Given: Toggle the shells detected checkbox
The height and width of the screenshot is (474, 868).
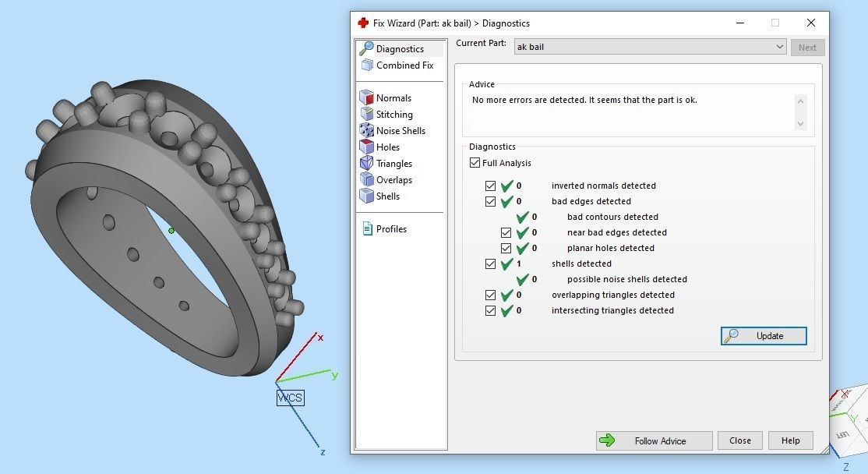Looking at the screenshot, I should (x=490, y=264).
